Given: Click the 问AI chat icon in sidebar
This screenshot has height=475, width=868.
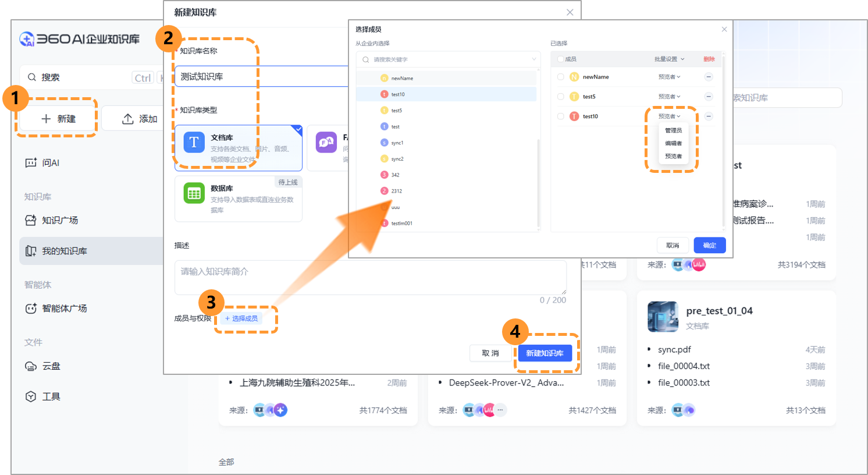Looking at the screenshot, I should (x=31, y=163).
